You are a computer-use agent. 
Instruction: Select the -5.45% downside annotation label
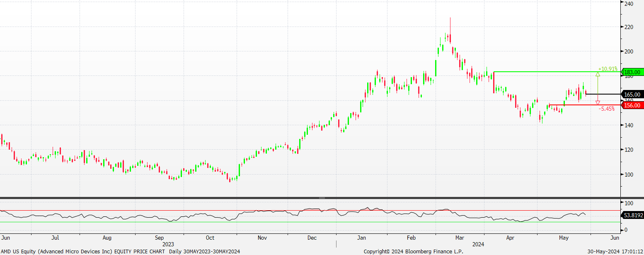pos(608,109)
